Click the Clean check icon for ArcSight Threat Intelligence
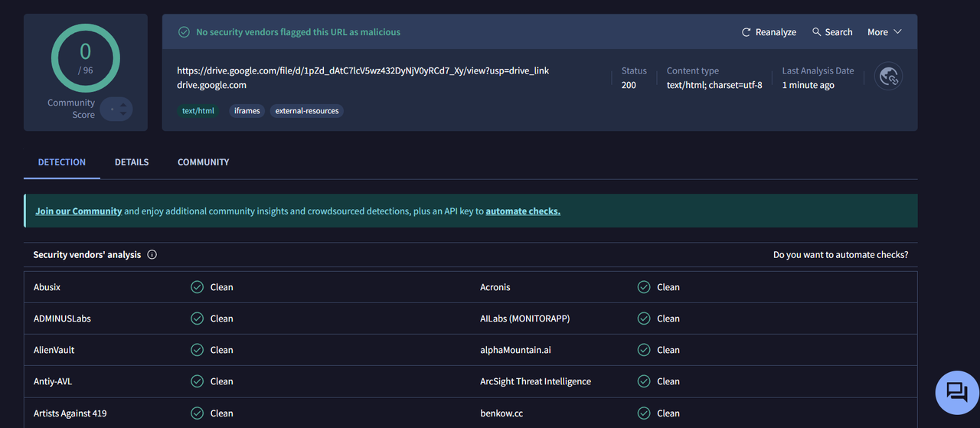The height and width of the screenshot is (428, 980). (644, 381)
